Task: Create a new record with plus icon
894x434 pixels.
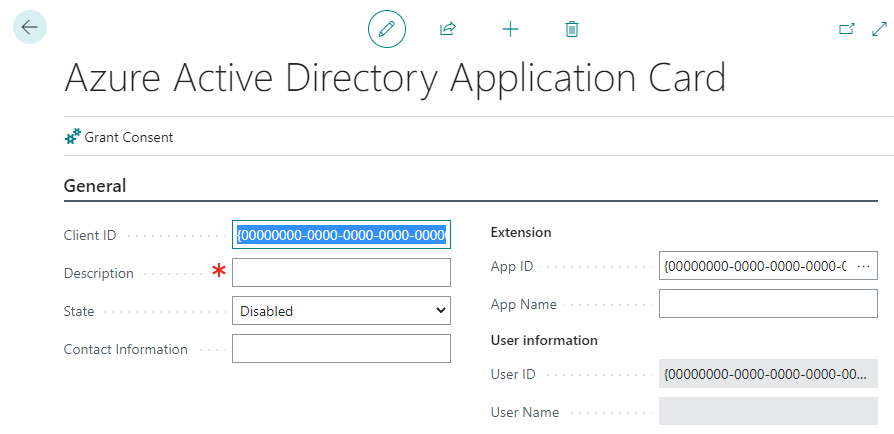Action: [x=510, y=29]
